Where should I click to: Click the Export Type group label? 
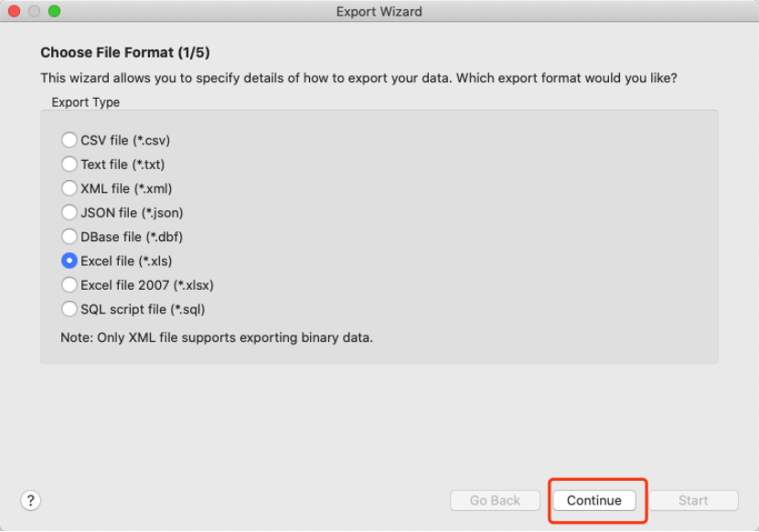(x=86, y=102)
